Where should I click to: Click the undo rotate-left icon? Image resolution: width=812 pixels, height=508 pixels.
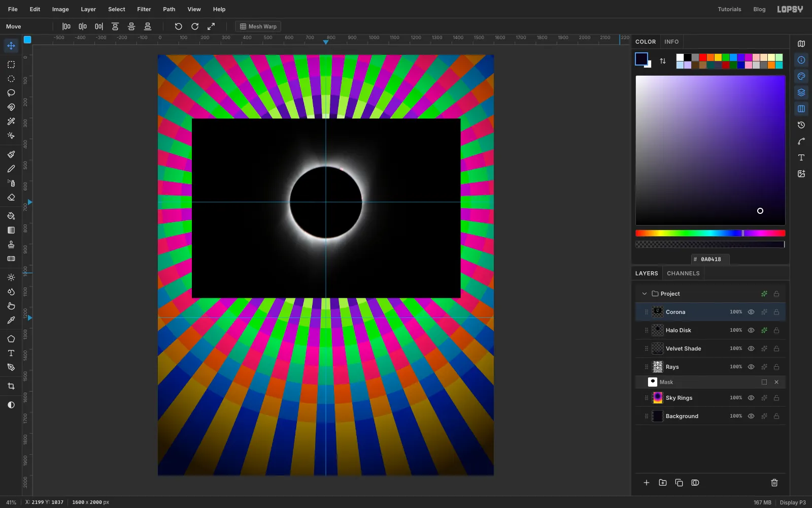[179, 26]
